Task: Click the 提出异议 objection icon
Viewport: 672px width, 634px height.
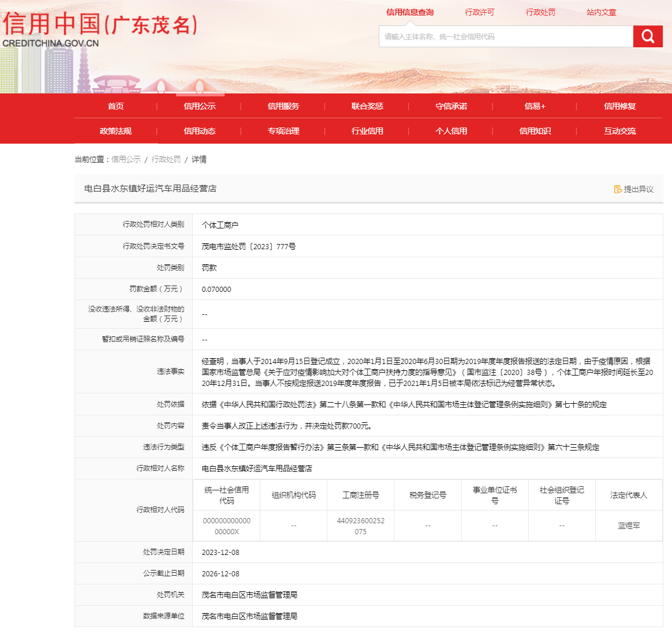Action: point(618,189)
